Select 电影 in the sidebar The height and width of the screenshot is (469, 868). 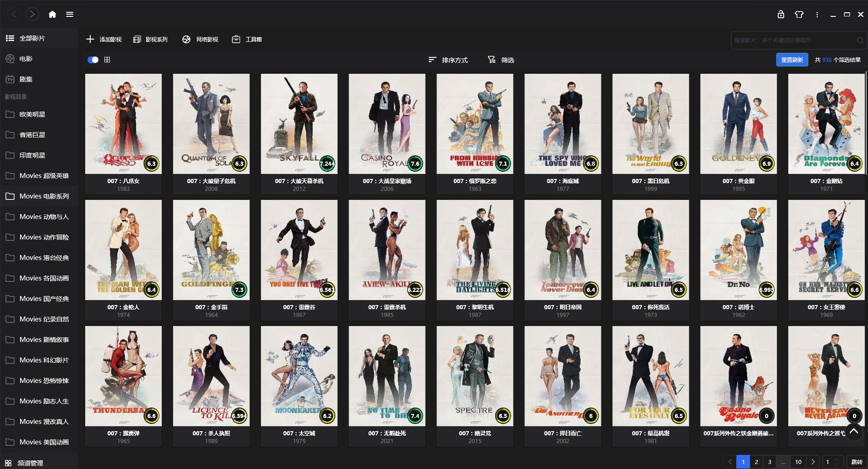click(x=26, y=59)
